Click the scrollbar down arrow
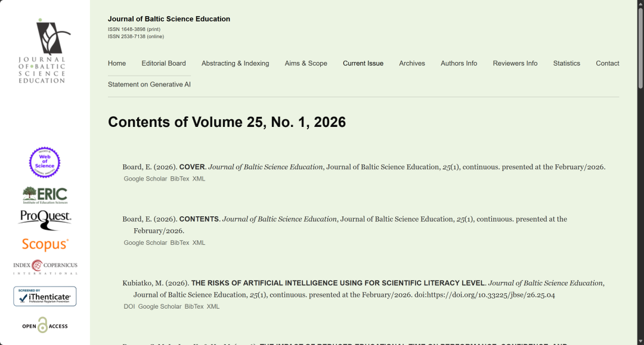 click(x=640, y=341)
